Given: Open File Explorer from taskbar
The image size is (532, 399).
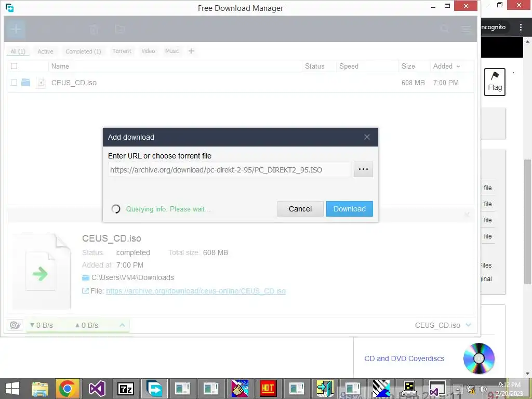Looking at the screenshot, I should [x=39, y=389].
